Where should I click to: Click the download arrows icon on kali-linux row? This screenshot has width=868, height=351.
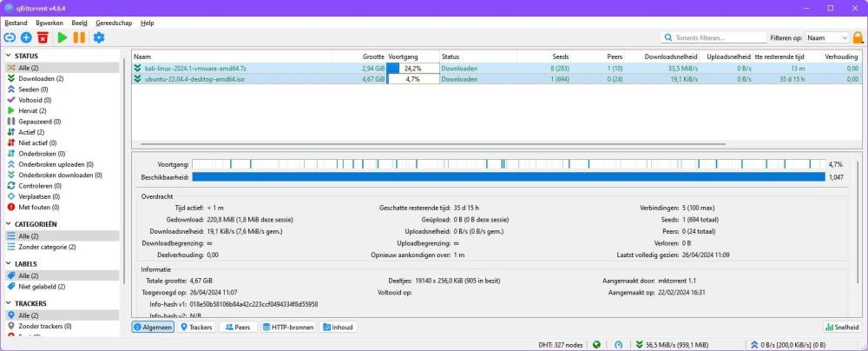(137, 69)
